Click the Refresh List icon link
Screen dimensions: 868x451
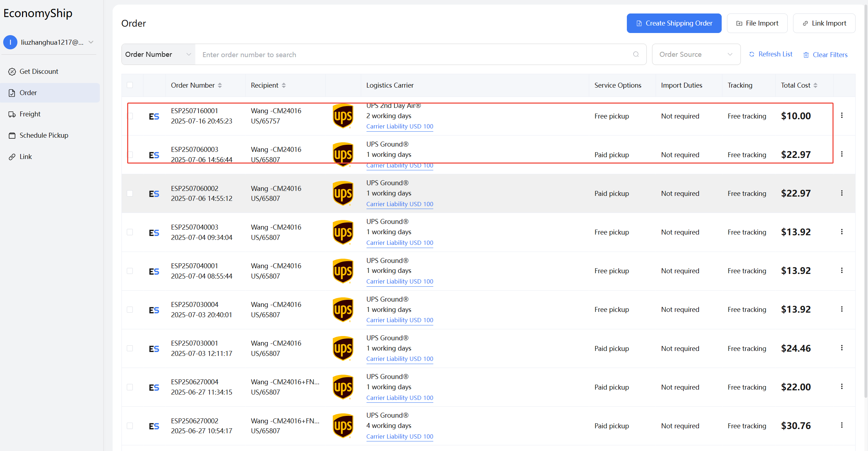(x=752, y=54)
